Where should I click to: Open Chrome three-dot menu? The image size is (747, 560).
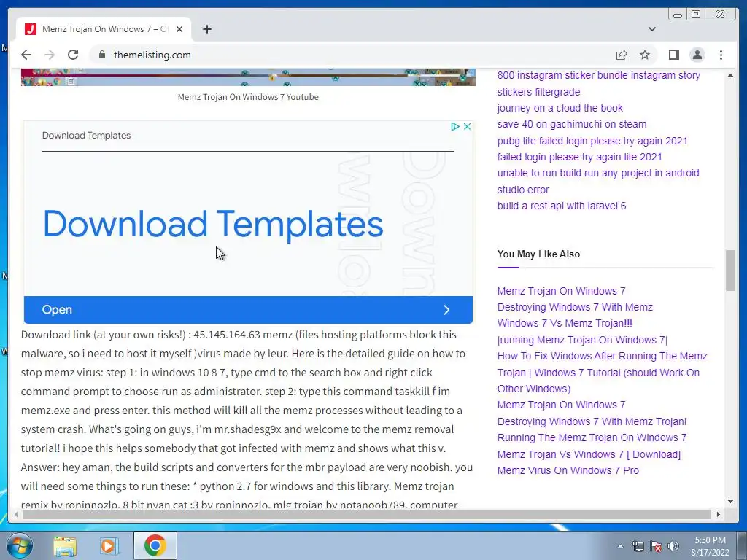[x=721, y=55]
